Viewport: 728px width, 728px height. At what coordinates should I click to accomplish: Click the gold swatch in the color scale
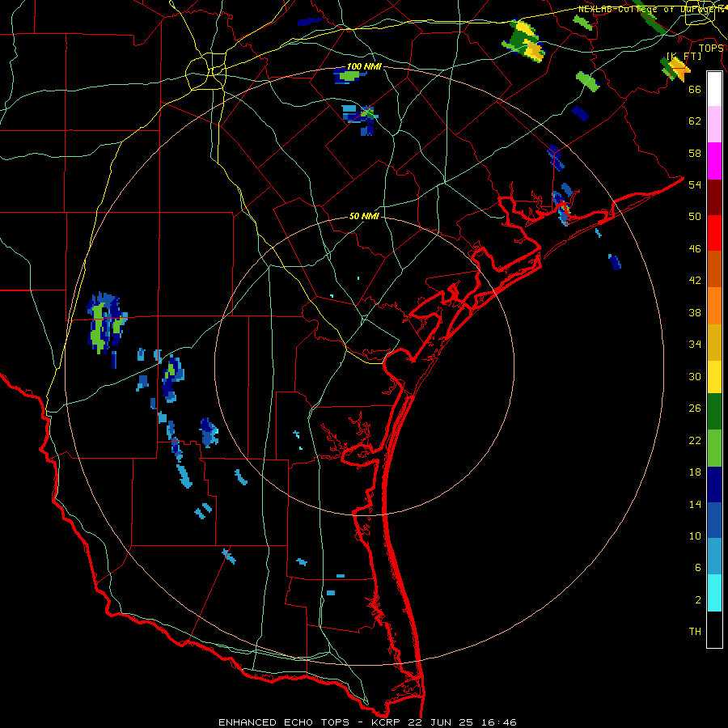(714, 342)
